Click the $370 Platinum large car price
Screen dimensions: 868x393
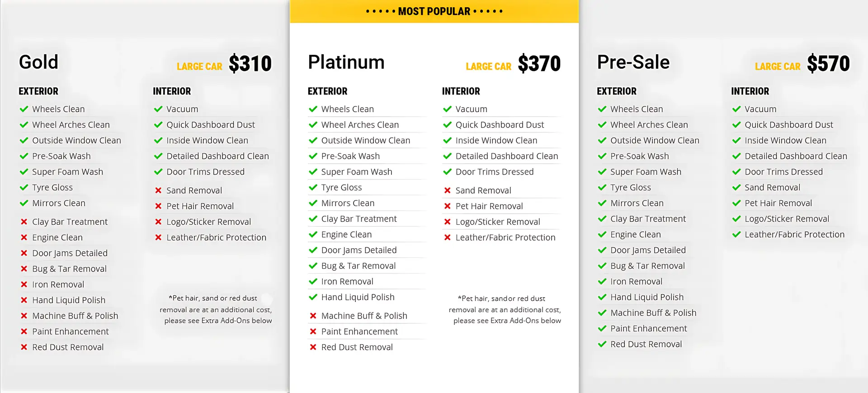(539, 63)
